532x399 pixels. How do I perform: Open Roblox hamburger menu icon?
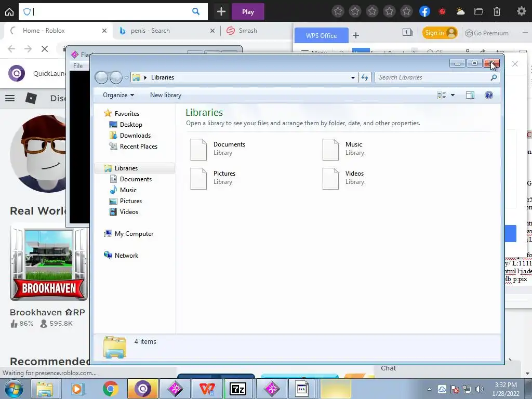[x=10, y=98]
